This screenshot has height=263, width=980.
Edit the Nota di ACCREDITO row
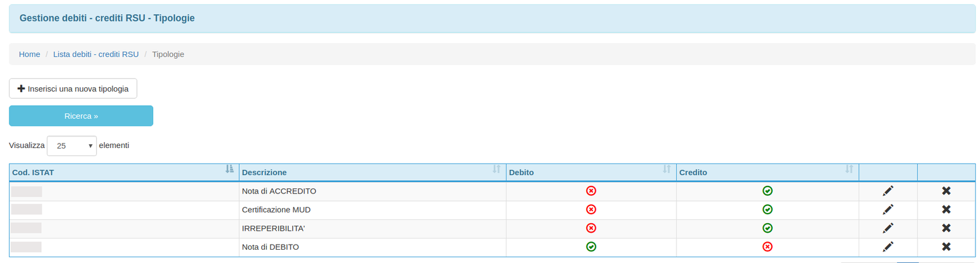[888, 191]
